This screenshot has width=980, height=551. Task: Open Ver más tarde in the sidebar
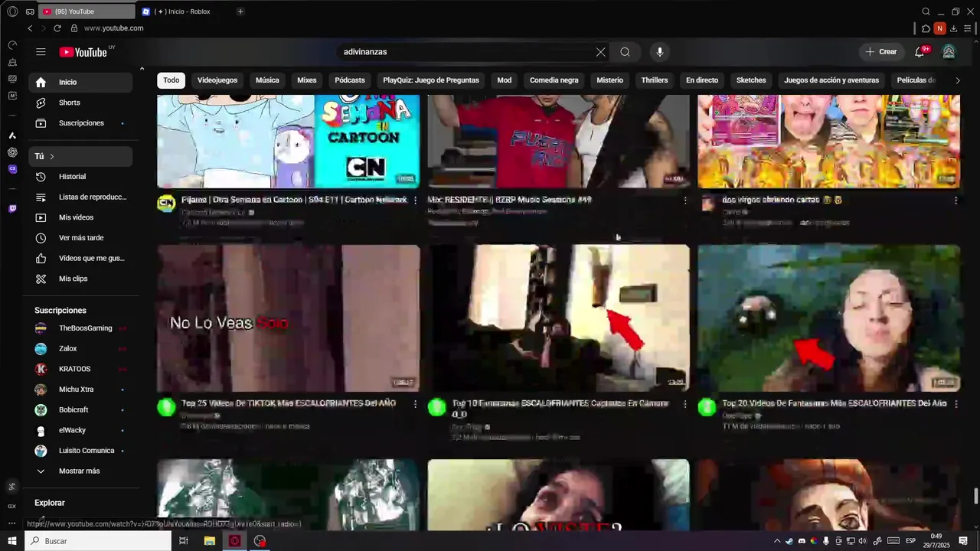point(80,238)
